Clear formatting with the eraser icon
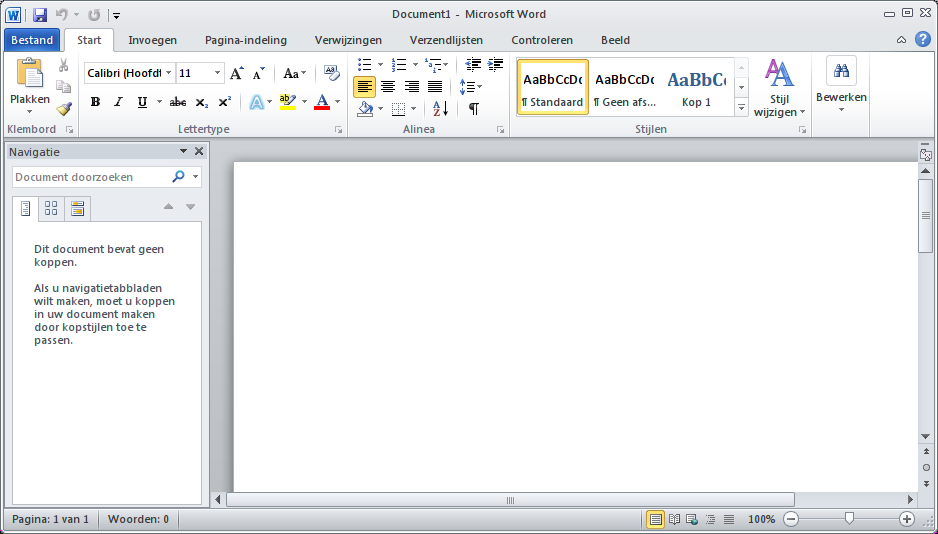Viewport: 938px width, 534px height. pyautogui.click(x=332, y=73)
